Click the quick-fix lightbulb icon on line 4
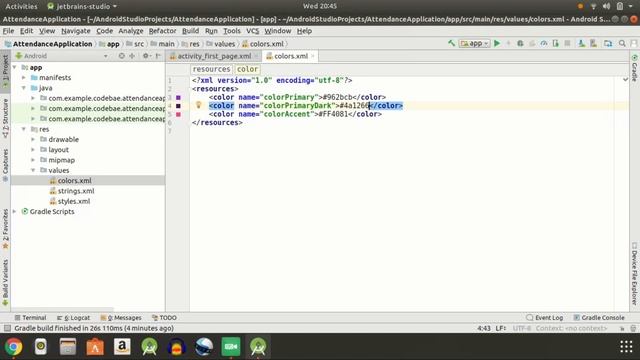 pyautogui.click(x=199, y=105)
